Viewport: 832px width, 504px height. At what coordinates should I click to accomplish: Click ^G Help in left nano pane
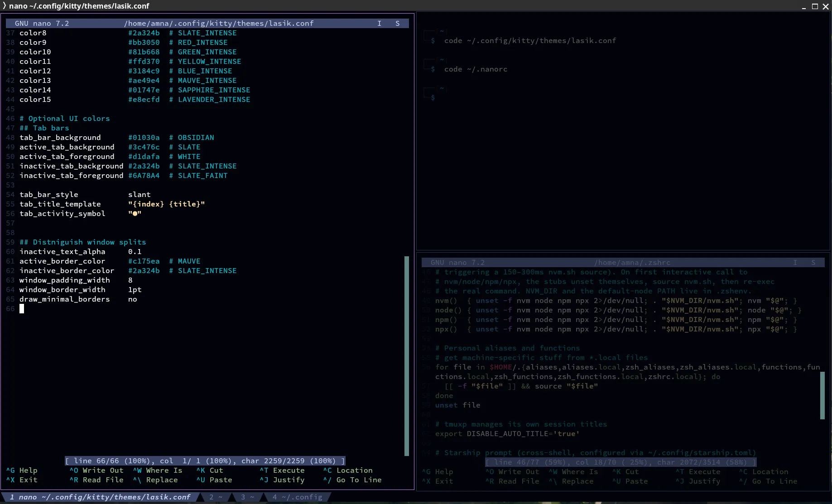coord(22,470)
